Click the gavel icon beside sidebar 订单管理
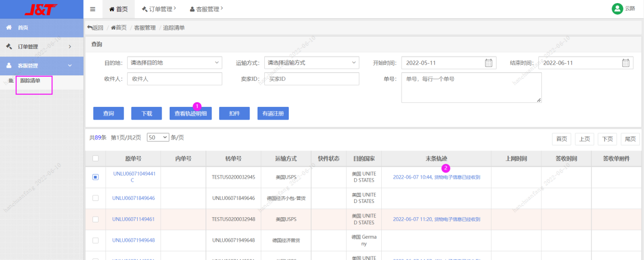 point(9,46)
